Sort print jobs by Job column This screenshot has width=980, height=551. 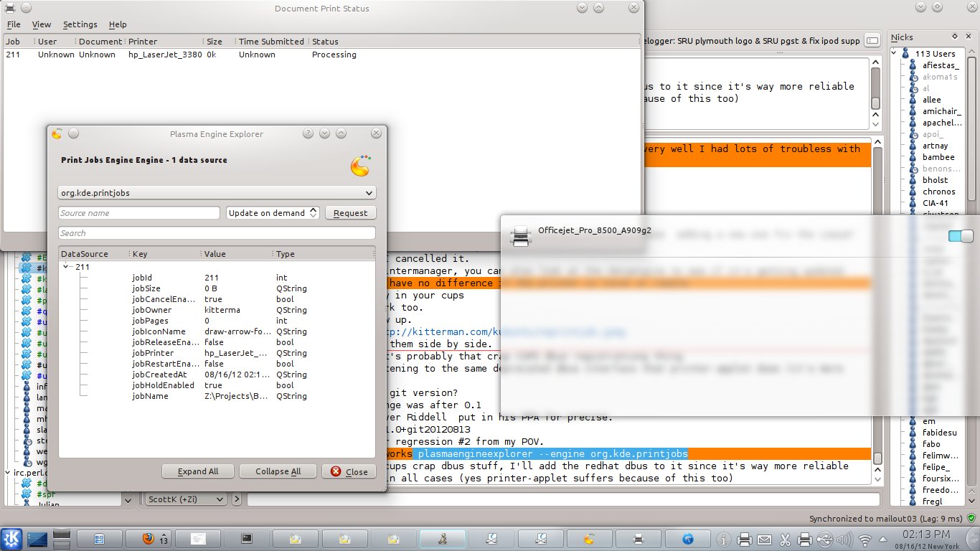coord(19,42)
